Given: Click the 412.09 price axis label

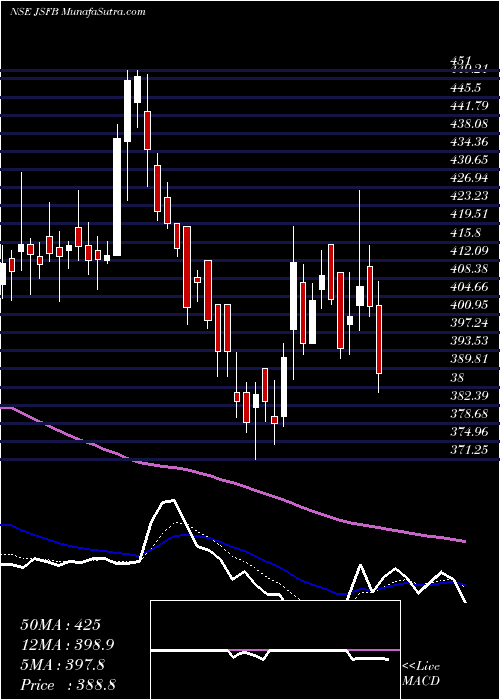Looking at the screenshot, I should pyautogui.click(x=468, y=250).
